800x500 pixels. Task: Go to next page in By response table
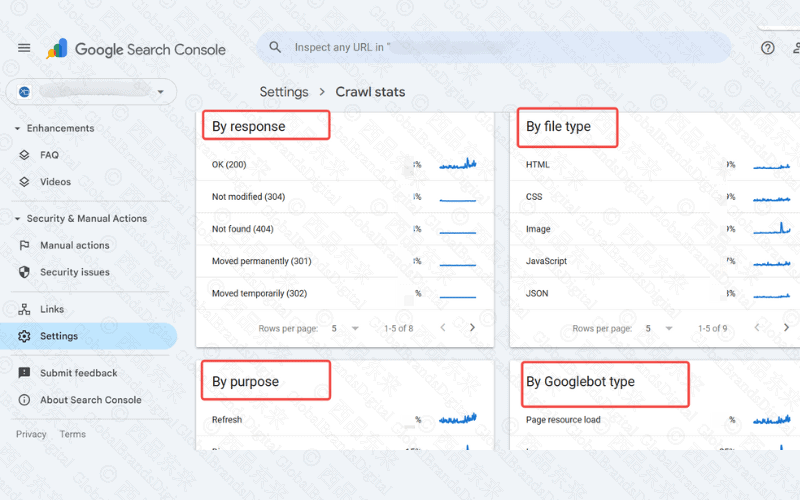coord(472,327)
